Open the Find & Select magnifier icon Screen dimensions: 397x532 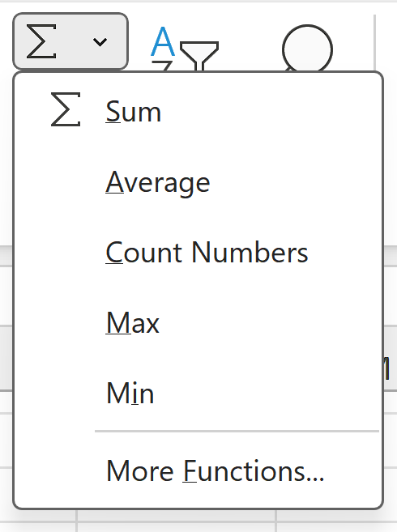click(307, 48)
